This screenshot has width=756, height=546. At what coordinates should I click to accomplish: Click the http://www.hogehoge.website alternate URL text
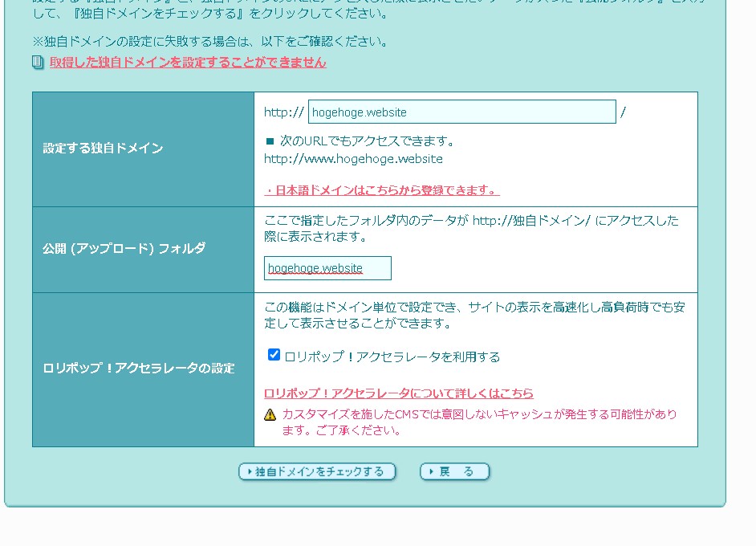tap(353, 159)
